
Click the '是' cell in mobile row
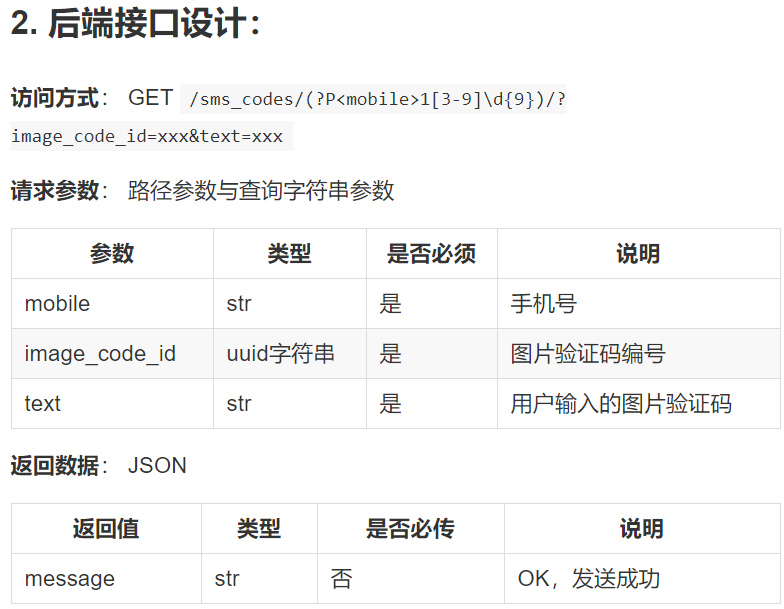(x=432, y=304)
